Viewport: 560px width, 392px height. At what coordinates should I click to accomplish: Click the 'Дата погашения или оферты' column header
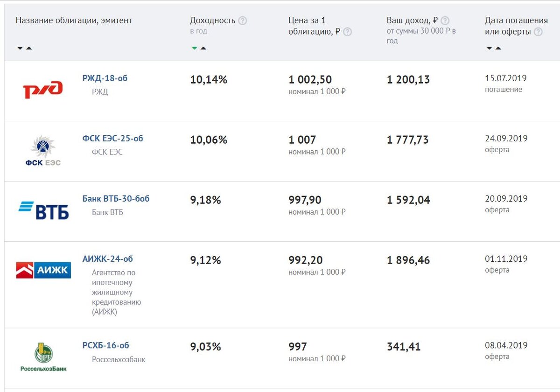coord(516,26)
